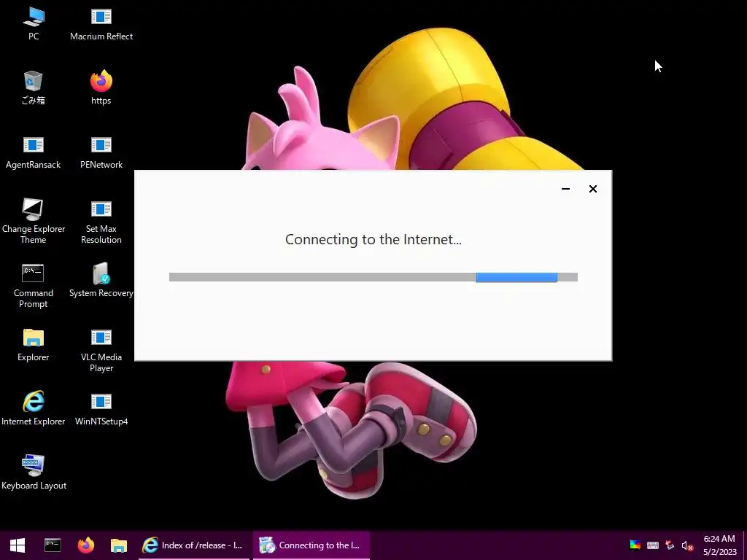
Task: Click the Connecting to the Internet... message
Action: click(x=373, y=239)
